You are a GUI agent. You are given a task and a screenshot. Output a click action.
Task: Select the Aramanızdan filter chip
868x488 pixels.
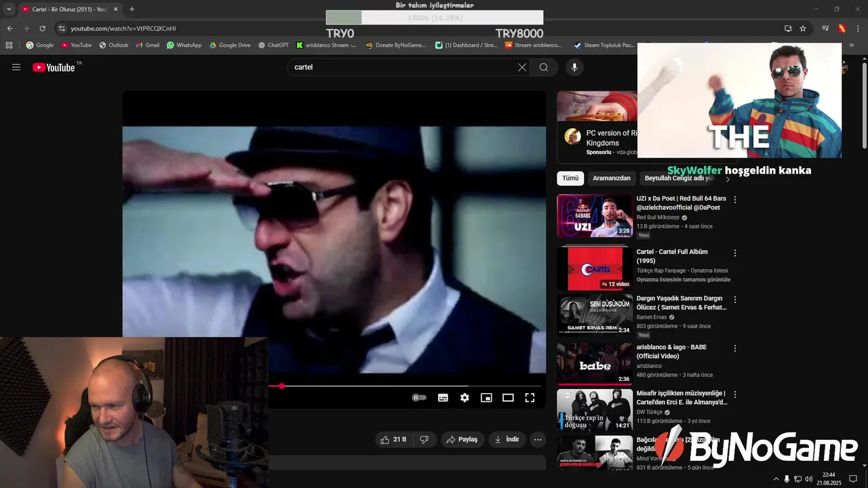[612, 178]
